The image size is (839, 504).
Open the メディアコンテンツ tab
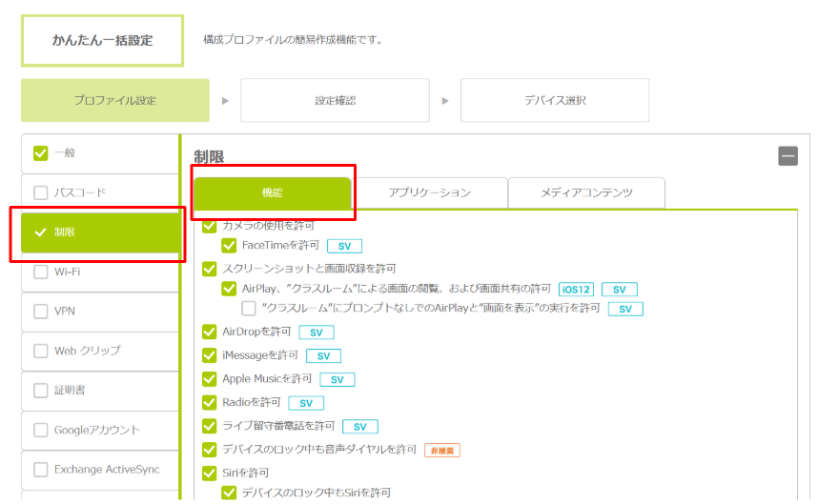[586, 192]
